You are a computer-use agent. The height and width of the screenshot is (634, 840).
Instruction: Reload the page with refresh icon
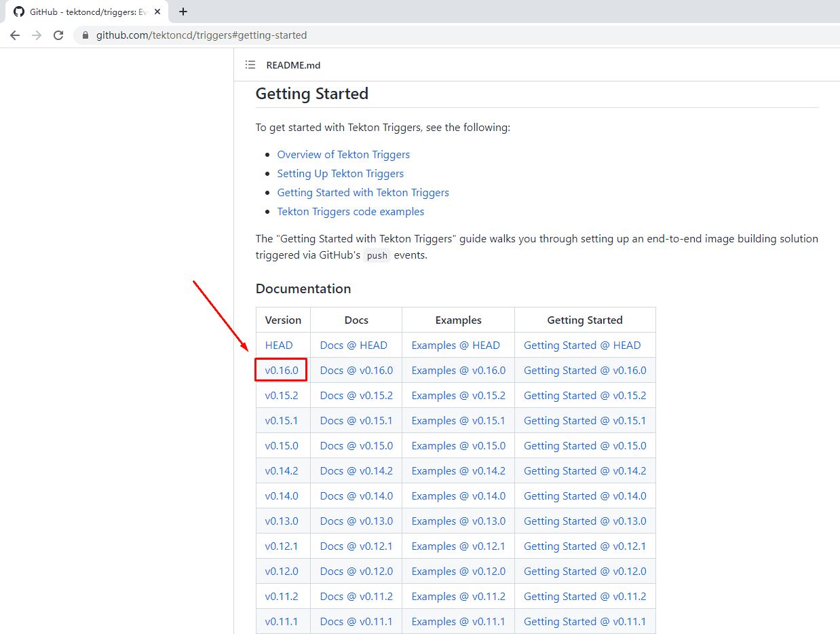58,35
